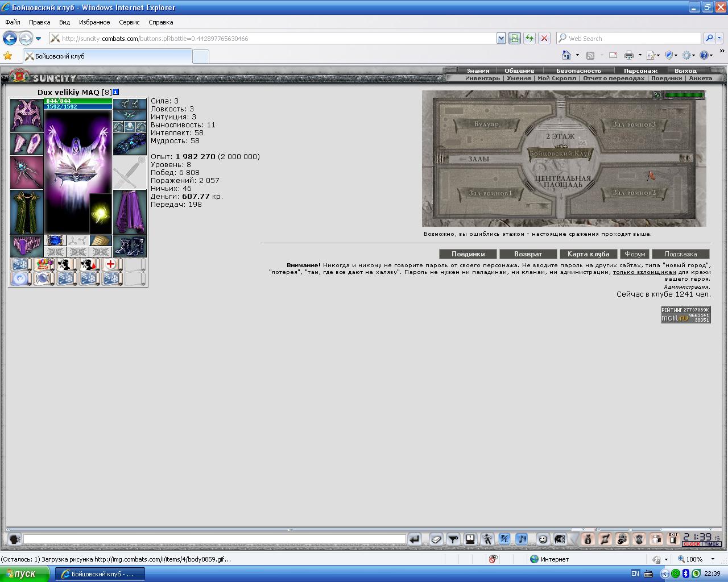Click the eraser clear chat icon
The width and height of the screenshot is (728, 582).
tap(436, 539)
